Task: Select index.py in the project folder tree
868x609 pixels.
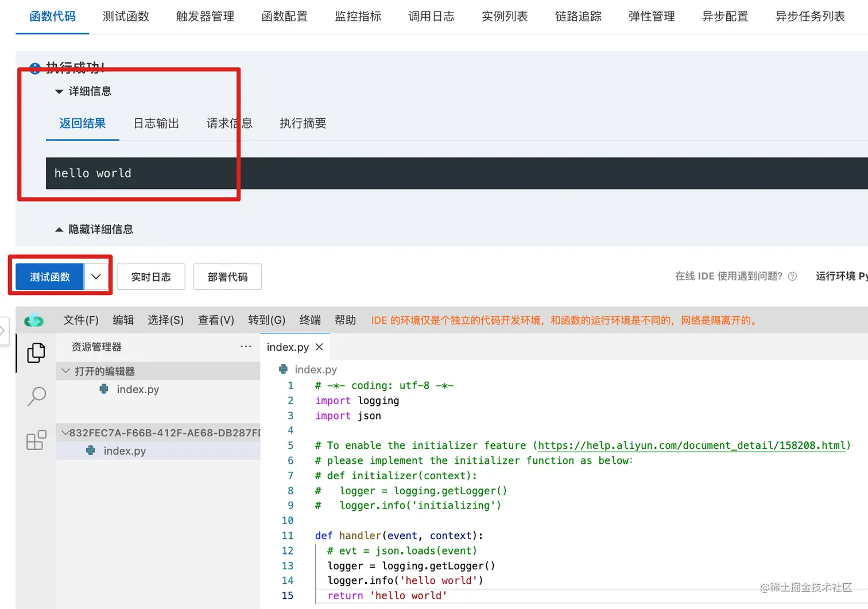Action: coord(158,451)
